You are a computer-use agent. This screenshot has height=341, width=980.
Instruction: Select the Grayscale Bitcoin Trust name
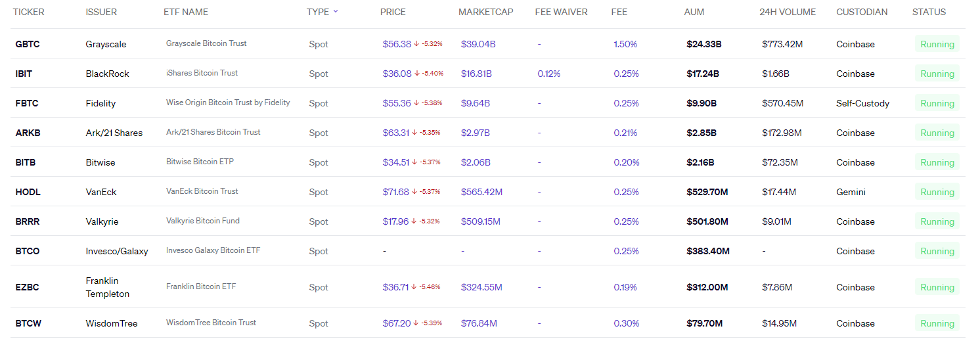click(x=206, y=43)
